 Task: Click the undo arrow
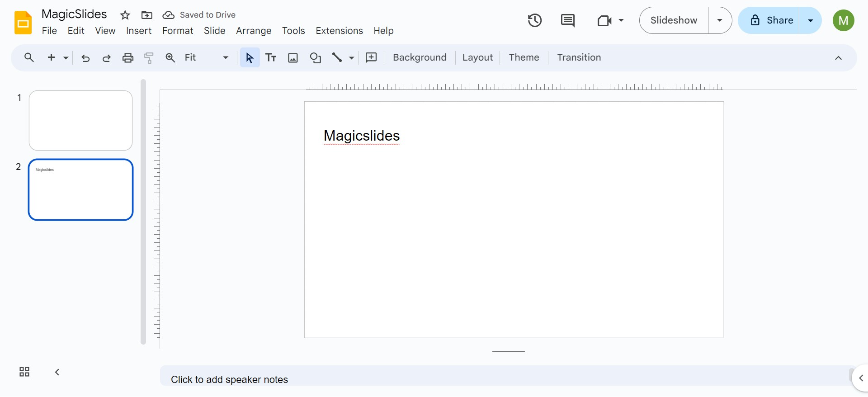[x=85, y=57]
